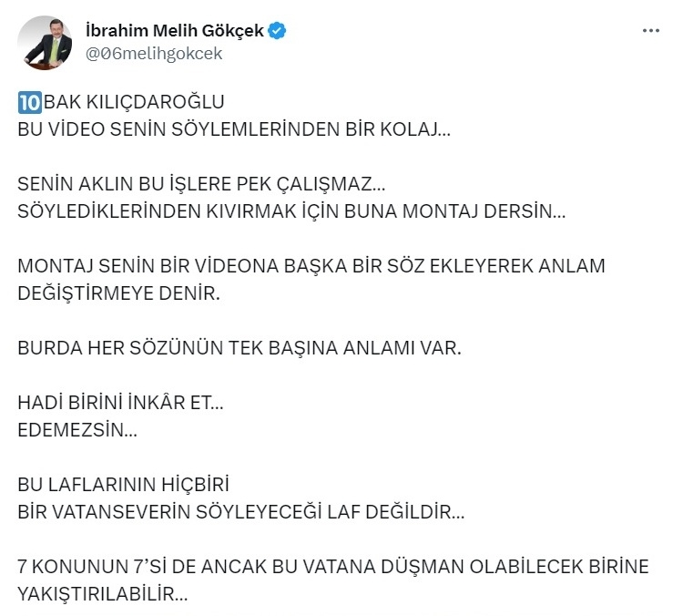This screenshot has height=616, width=673.
Task: Open the three-dot more options menu
Action: tap(650, 30)
